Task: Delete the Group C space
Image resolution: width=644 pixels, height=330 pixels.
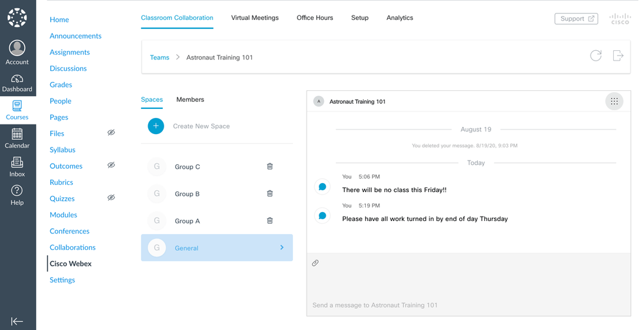Action: (x=270, y=166)
